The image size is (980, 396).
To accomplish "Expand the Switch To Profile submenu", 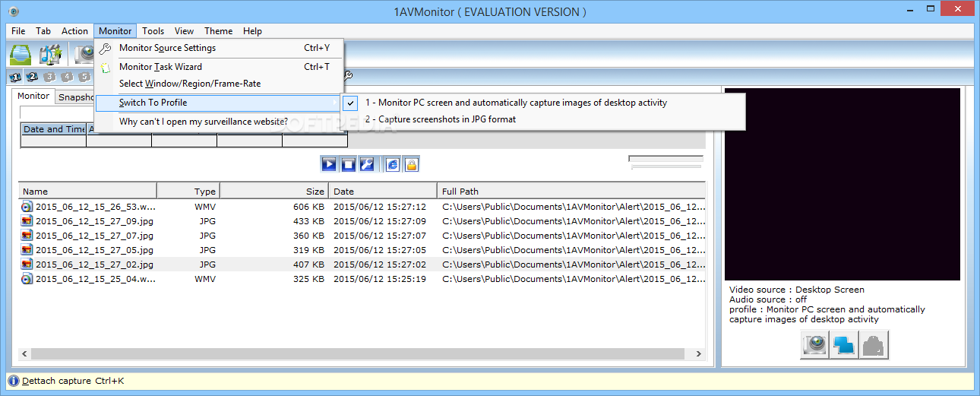I will 219,103.
